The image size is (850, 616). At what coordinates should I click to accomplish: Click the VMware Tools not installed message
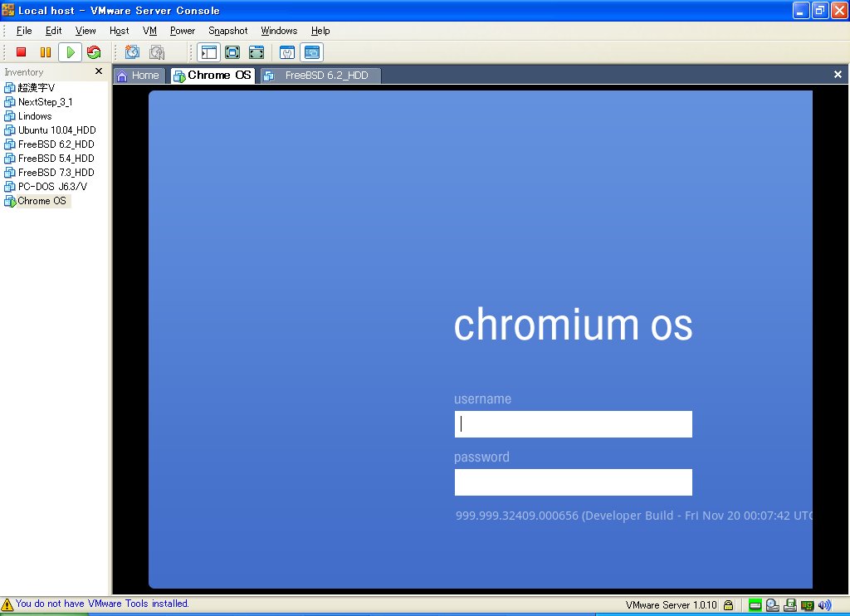tap(102, 604)
